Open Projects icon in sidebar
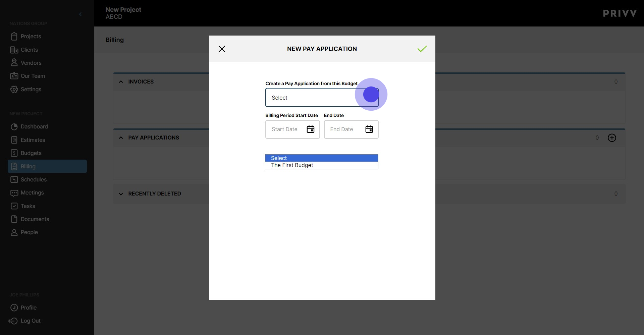The image size is (644, 335). point(14,36)
